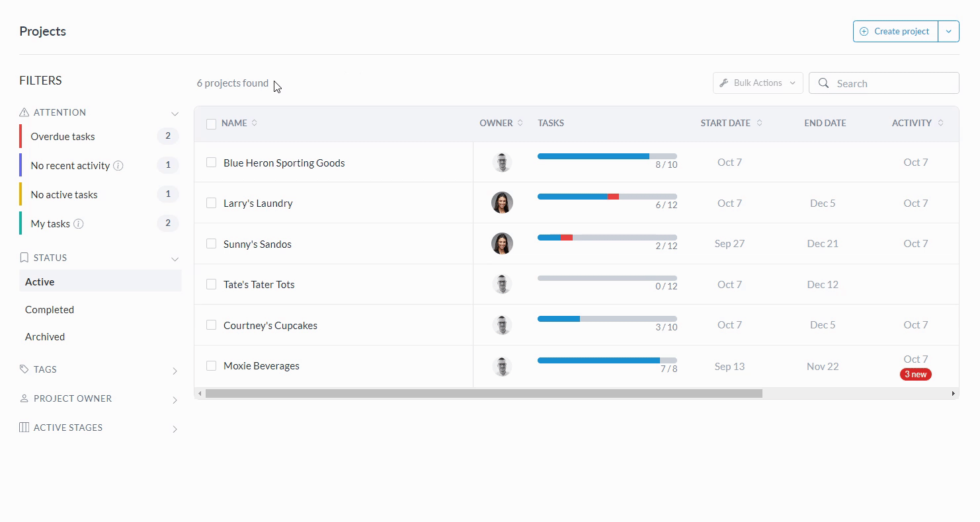Click the 3 new activity badge
Viewport: 980px width, 522px height.
click(x=915, y=375)
